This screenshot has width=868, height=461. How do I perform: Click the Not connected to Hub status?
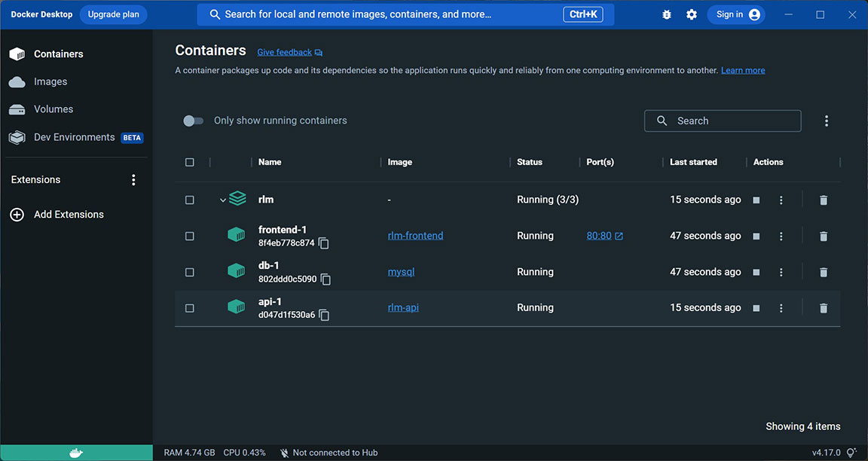pyautogui.click(x=329, y=453)
